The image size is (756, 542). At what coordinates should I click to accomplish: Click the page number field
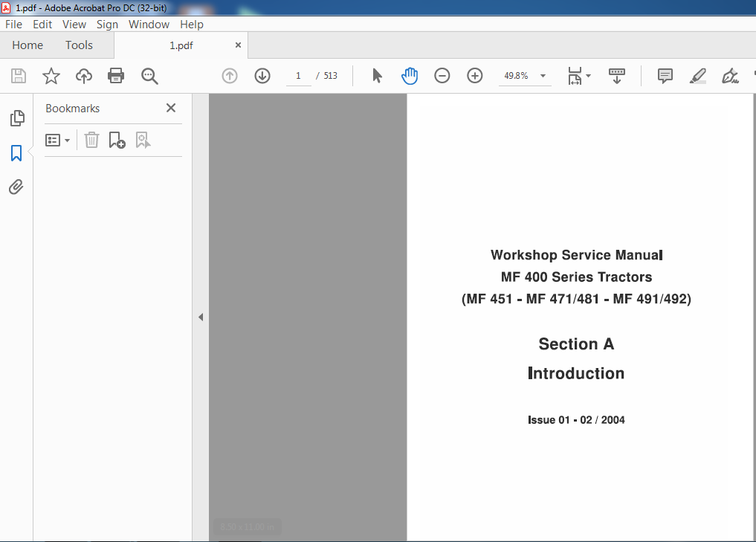[x=298, y=76]
